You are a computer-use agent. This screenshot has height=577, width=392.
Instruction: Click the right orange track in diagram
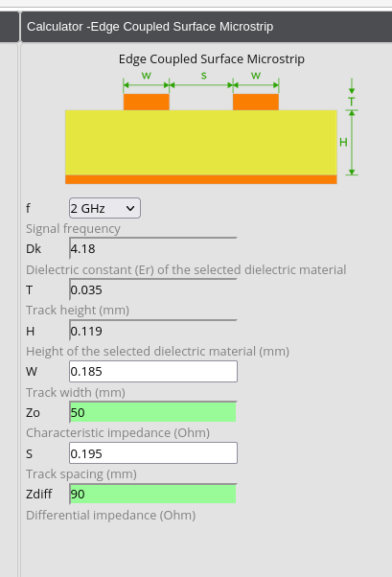click(256, 102)
